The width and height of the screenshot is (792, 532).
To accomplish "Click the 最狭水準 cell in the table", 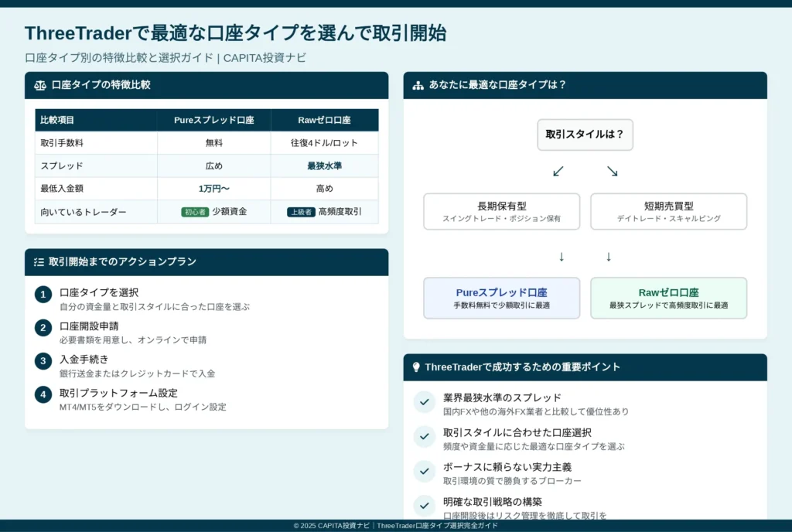I will tap(325, 165).
